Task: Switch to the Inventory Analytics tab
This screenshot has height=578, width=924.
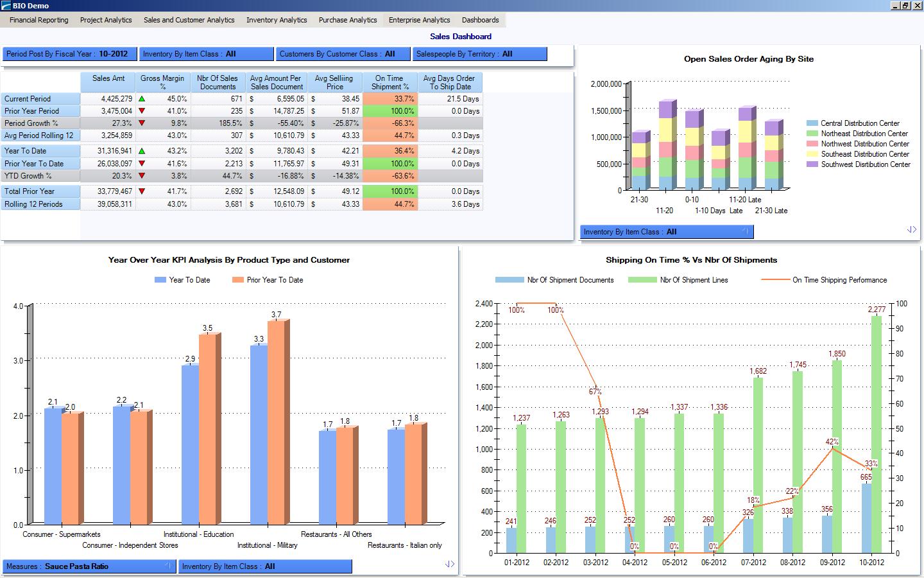Action: pyautogui.click(x=276, y=20)
